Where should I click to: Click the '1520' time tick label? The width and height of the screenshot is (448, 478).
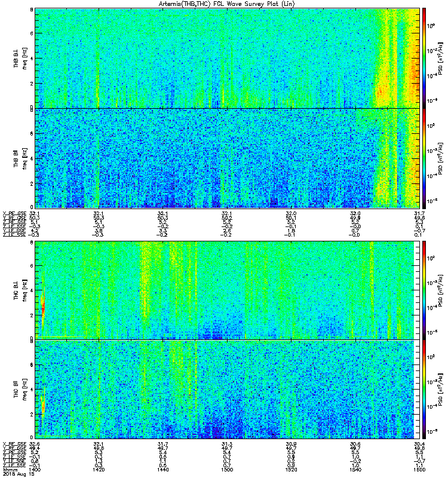tap(291, 470)
